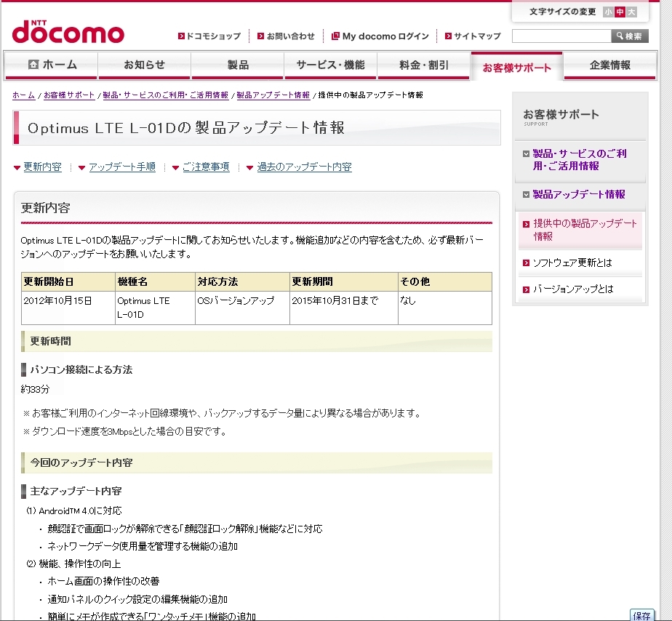Click the red arrow before 更新内容
This screenshot has width=672, height=621.
(17, 167)
